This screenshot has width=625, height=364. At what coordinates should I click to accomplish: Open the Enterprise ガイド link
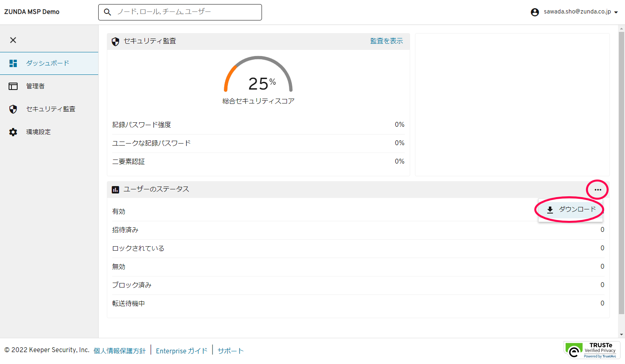[x=182, y=351]
